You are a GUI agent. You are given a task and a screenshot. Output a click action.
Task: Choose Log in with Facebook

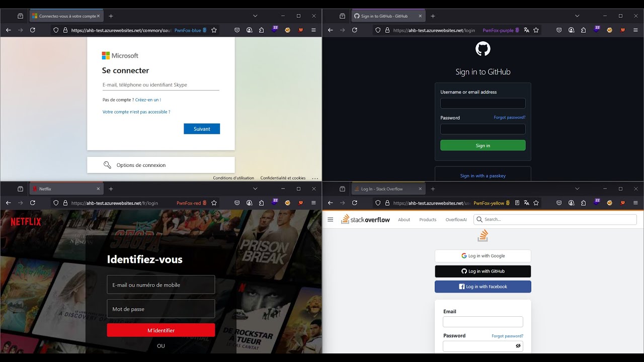[483, 287]
